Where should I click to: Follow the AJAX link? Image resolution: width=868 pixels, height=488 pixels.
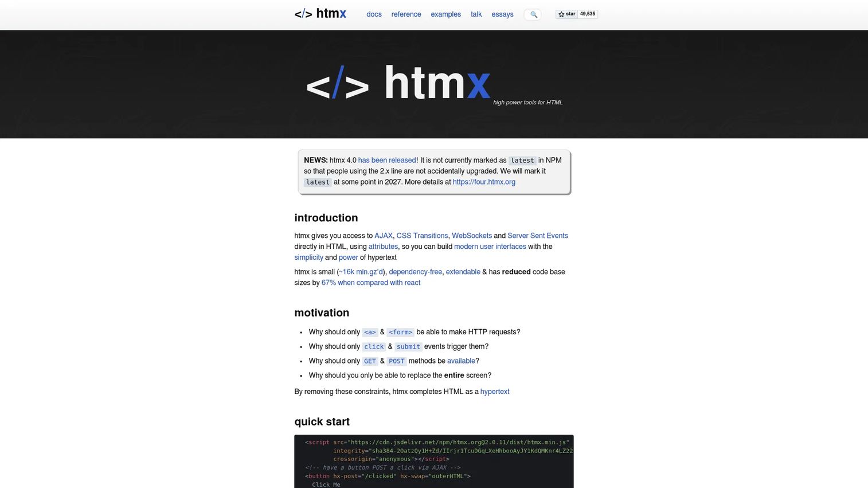point(384,236)
